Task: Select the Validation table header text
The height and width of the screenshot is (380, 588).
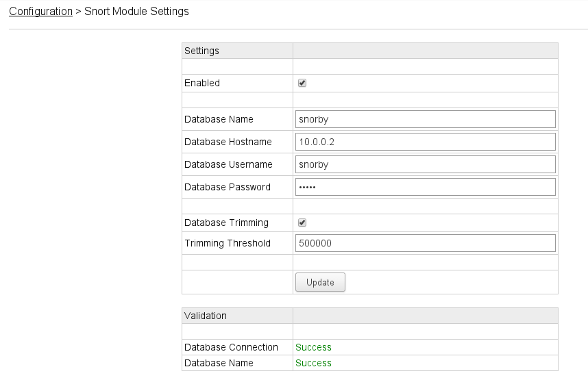Action: [x=206, y=316]
